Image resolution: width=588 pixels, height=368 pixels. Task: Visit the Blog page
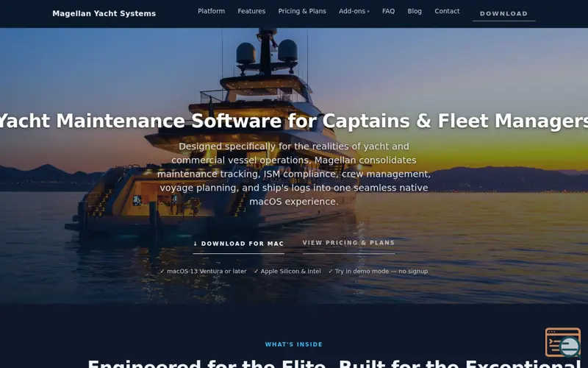415,11
